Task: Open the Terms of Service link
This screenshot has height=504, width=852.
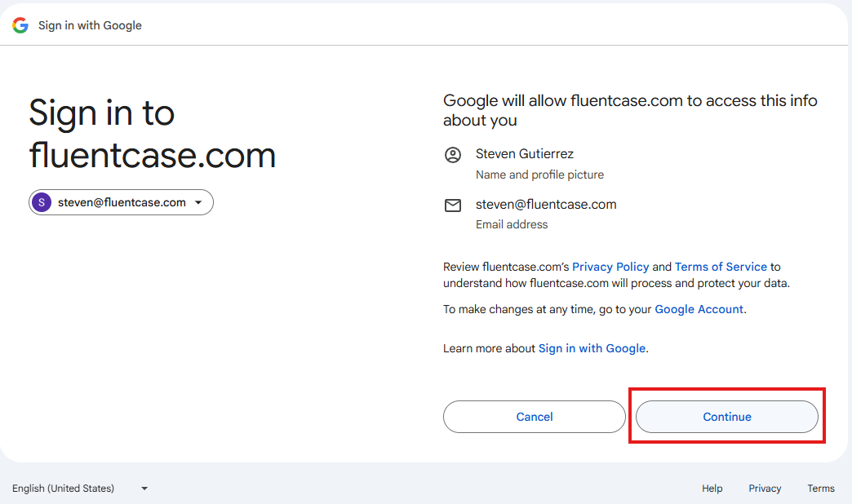Action: coord(721,267)
